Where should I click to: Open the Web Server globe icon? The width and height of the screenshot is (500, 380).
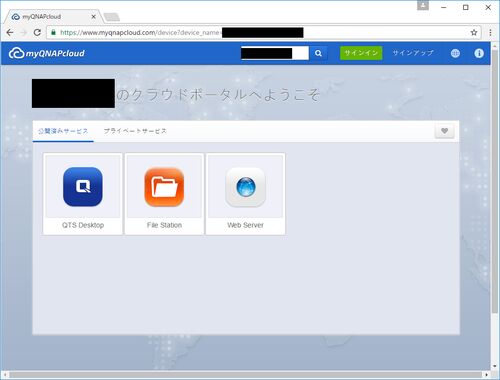pyautogui.click(x=245, y=187)
